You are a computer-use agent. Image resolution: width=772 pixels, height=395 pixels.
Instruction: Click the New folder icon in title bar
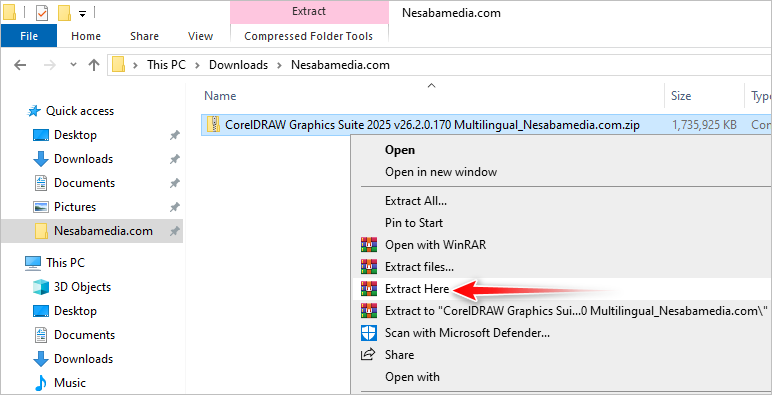[64, 13]
